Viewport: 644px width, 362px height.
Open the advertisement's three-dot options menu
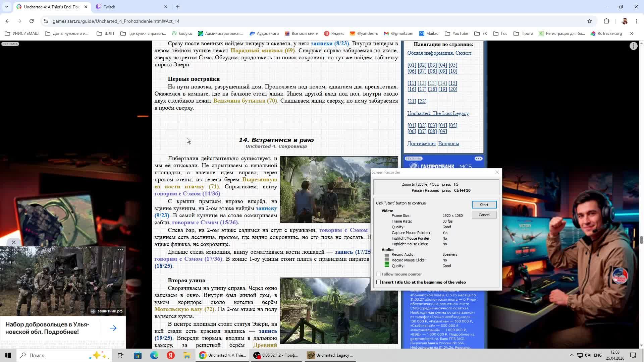[120, 250]
